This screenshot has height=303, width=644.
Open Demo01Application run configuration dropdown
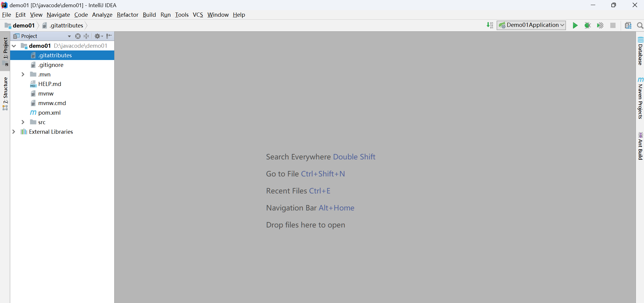[x=531, y=25]
